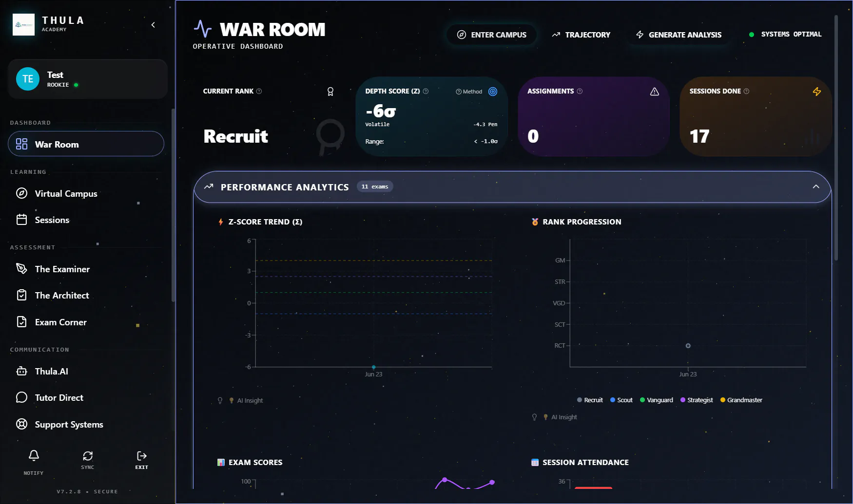
Task: Click the Exam Scores chart icon
Action: tap(221, 462)
